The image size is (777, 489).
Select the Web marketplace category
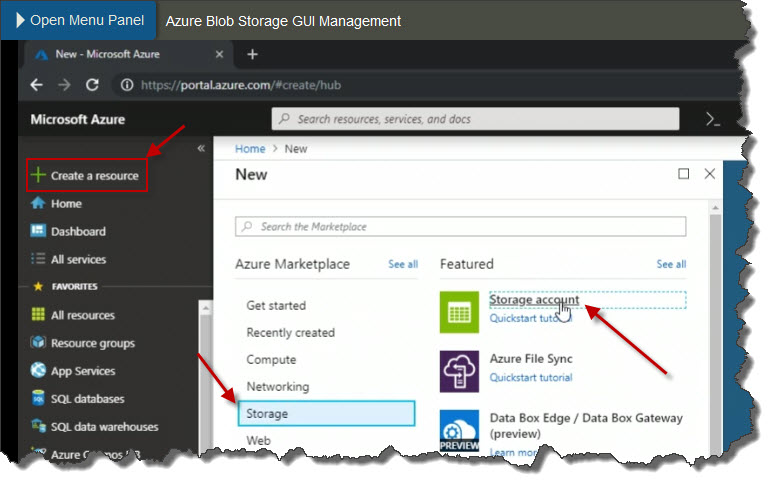coord(258,441)
